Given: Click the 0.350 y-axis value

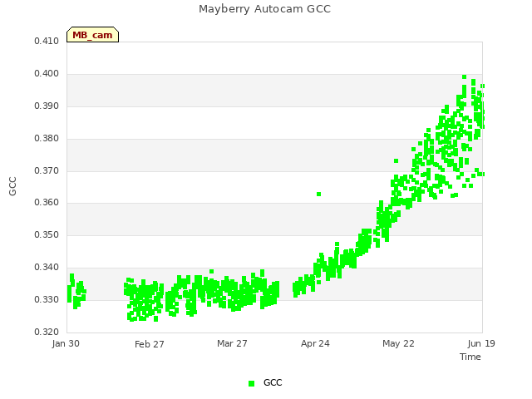Looking at the screenshot, I should tap(47, 234).
